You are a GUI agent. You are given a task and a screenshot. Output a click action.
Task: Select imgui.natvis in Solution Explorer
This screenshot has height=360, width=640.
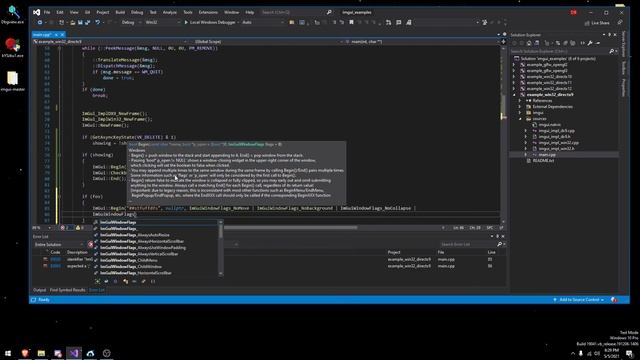click(x=549, y=124)
